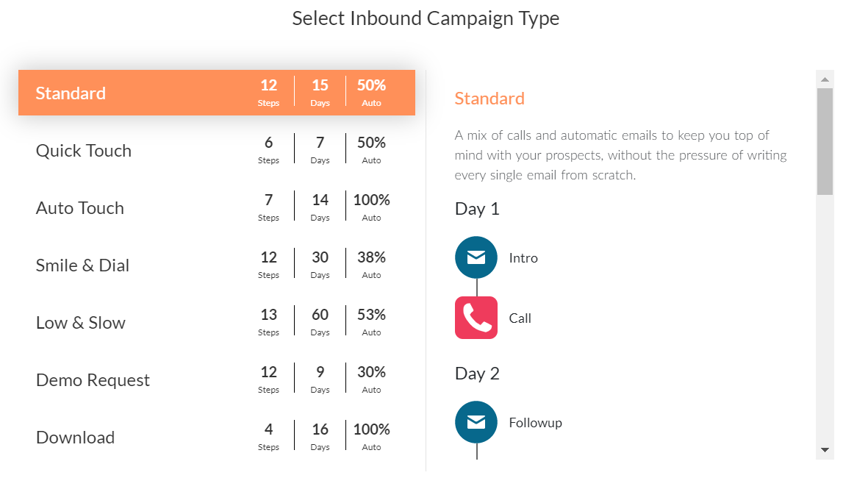Select the Quick Touch campaign type
Viewport: 868px width, 478px height.
tap(84, 151)
